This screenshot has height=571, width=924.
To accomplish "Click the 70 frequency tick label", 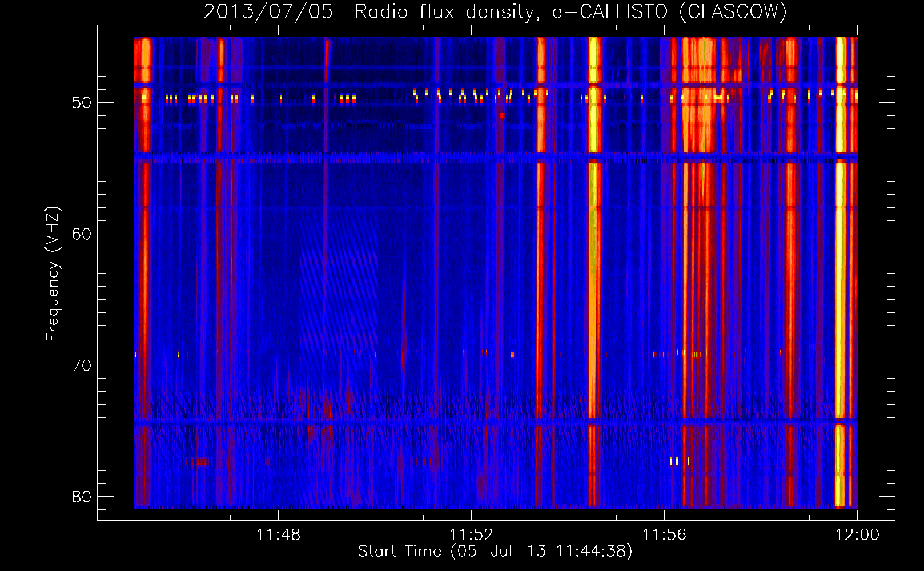I will [x=82, y=365].
